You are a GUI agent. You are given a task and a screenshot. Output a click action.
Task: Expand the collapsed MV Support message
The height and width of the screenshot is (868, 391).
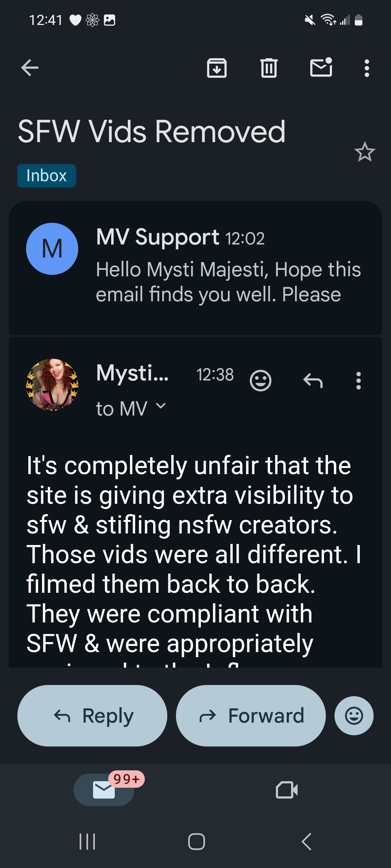click(x=195, y=268)
